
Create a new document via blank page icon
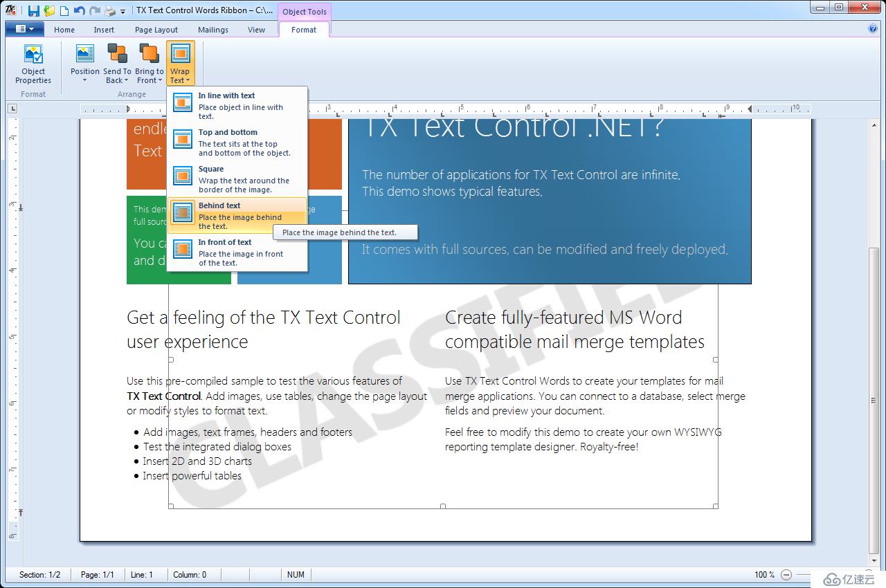64,10
